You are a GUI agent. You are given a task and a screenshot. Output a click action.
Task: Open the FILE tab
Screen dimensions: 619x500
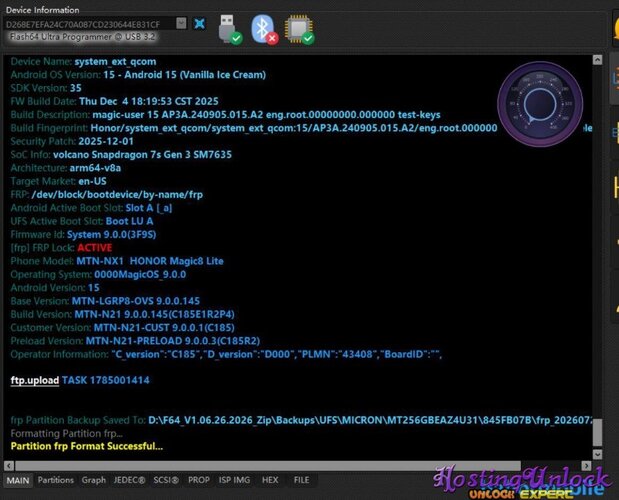pos(301,480)
